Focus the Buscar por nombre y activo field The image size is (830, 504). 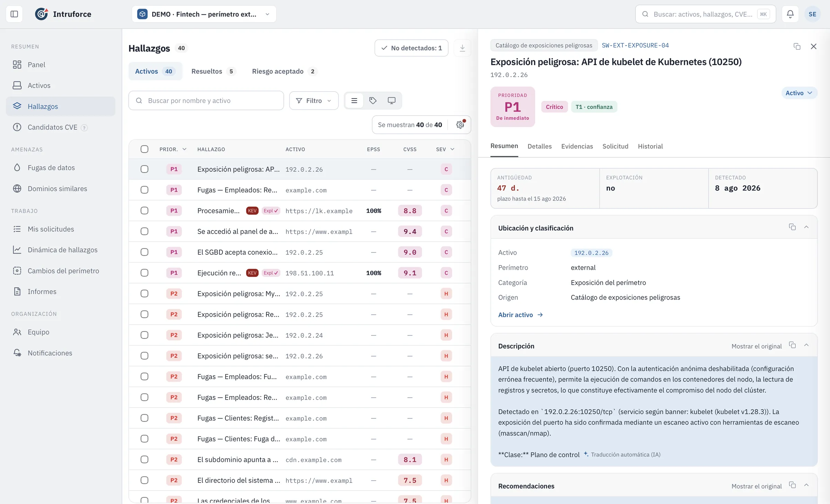click(206, 101)
